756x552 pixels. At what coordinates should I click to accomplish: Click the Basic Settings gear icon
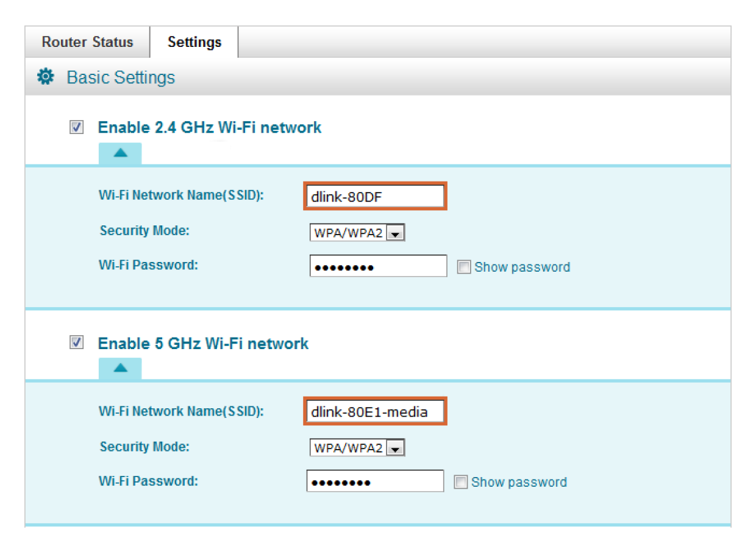(45, 77)
